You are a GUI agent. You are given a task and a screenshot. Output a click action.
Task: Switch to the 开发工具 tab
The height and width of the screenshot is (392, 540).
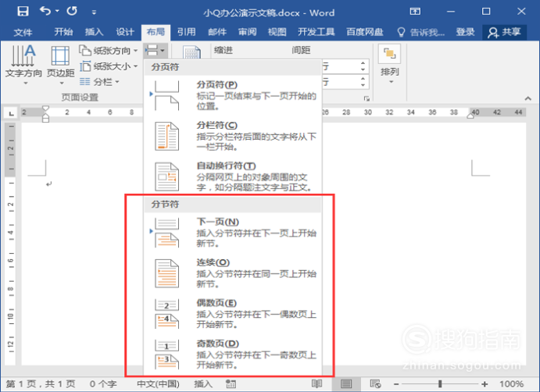(316, 32)
